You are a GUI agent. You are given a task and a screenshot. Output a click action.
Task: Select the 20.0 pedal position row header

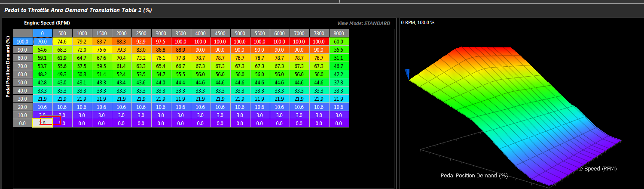tap(23, 107)
